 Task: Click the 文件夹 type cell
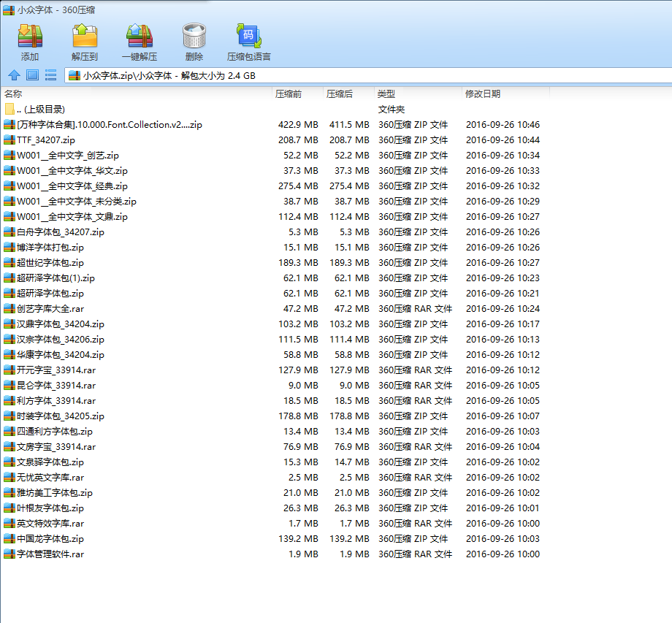click(x=392, y=110)
